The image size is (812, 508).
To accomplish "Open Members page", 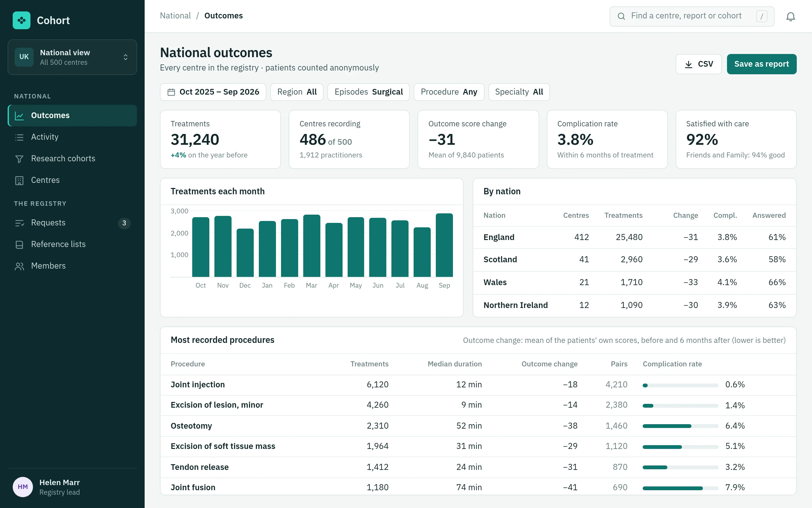I will [x=72, y=266].
